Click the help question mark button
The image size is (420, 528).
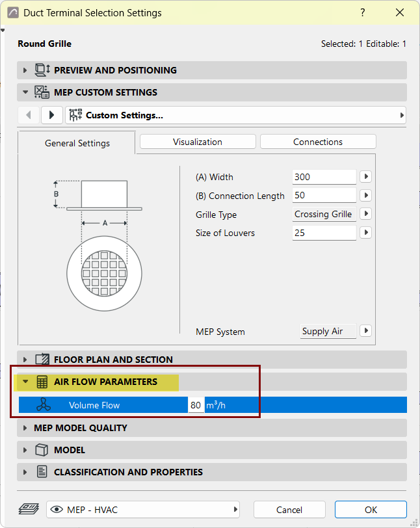[x=363, y=12]
